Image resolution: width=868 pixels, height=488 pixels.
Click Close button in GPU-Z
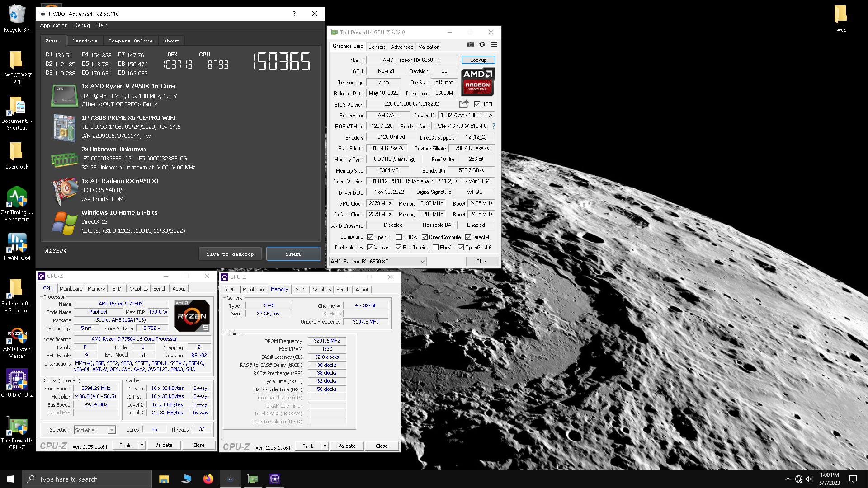tap(482, 262)
